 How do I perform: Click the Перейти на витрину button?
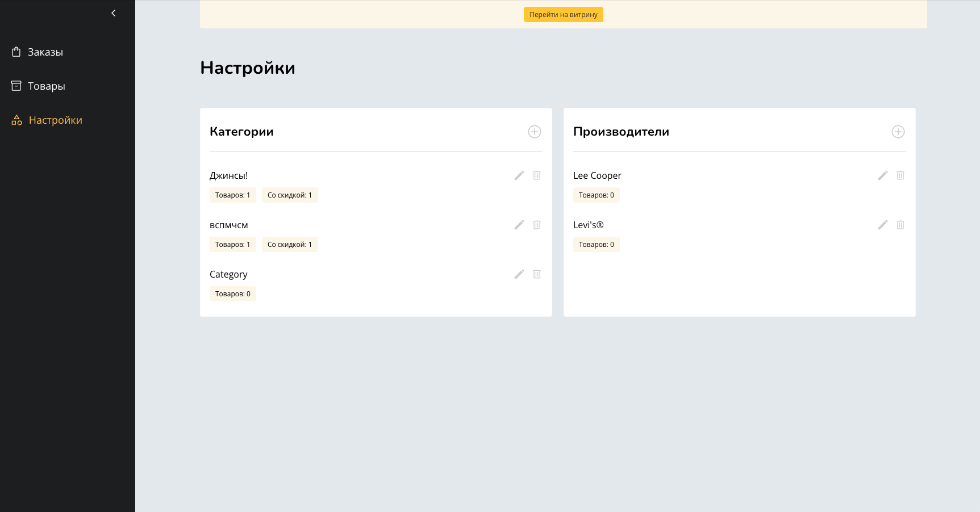pyautogui.click(x=563, y=14)
